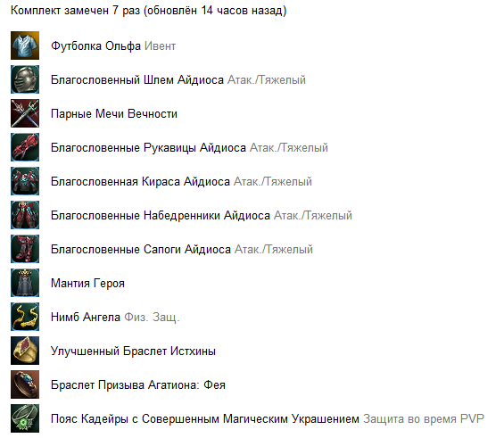
Task: Open the Парные Мечи Вечности text link
Action: pyautogui.click(x=114, y=114)
